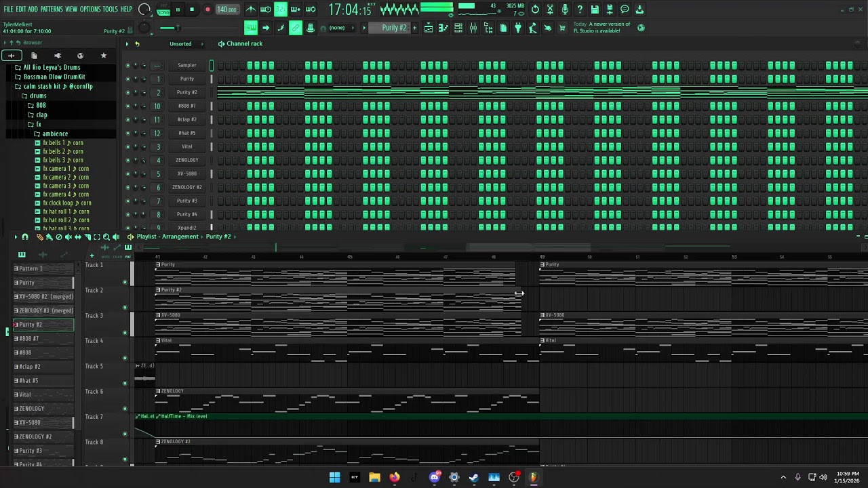Viewport: 868px width, 488px height.
Task: Add a new pattern with plus button
Action: pyautogui.click(x=414, y=28)
